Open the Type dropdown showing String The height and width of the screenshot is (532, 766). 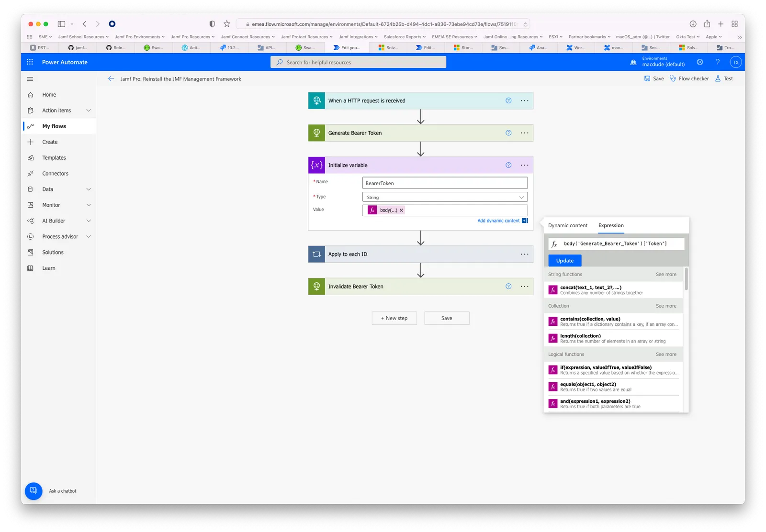444,197
